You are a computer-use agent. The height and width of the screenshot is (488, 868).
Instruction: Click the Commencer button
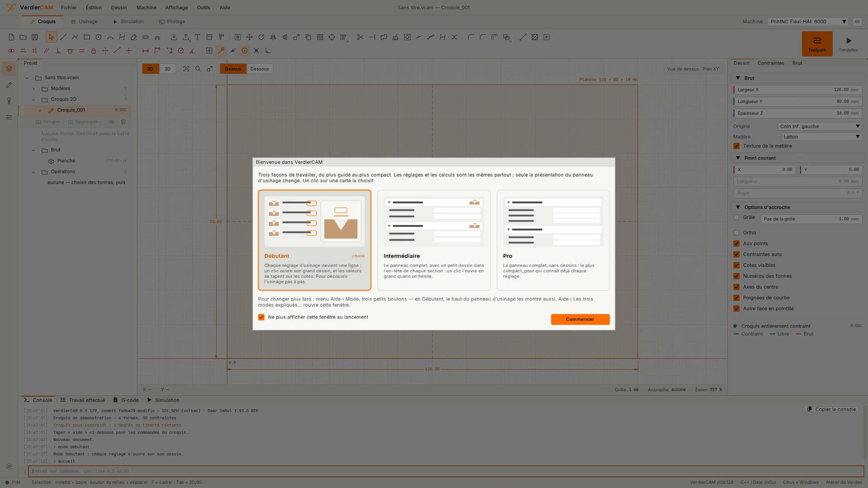tap(580, 319)
